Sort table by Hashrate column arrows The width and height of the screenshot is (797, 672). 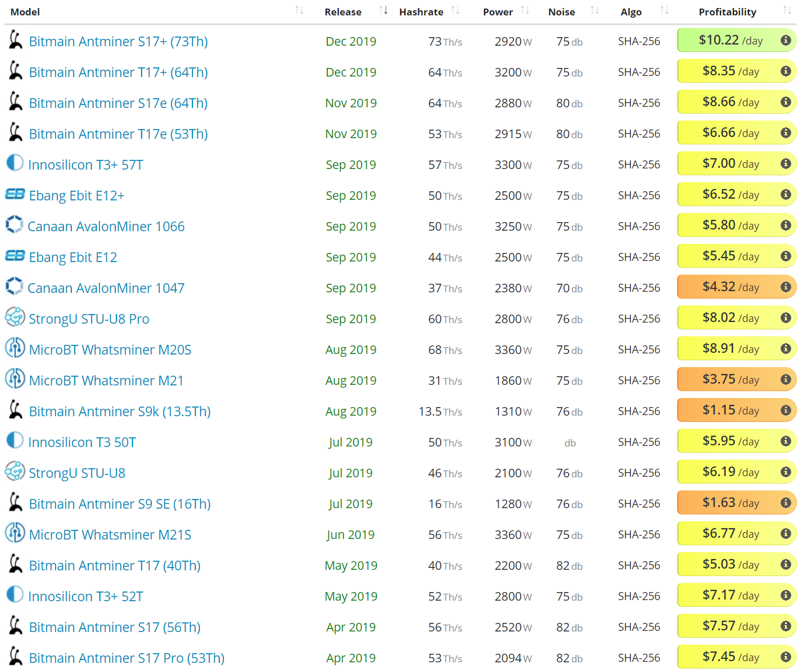(x=455, y=10)
